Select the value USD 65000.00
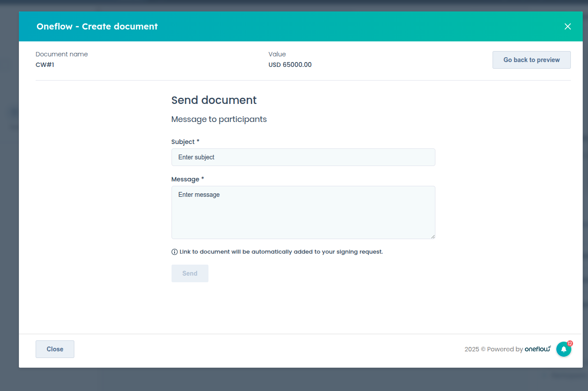Screen dimensions: 588x391 coord(290,65)
